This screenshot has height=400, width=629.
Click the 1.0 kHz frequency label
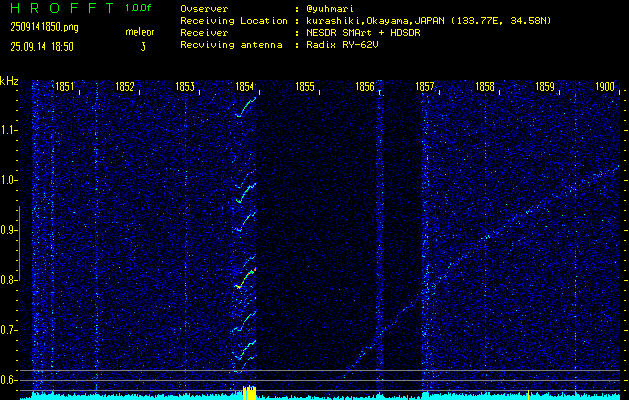click(7, 181)
